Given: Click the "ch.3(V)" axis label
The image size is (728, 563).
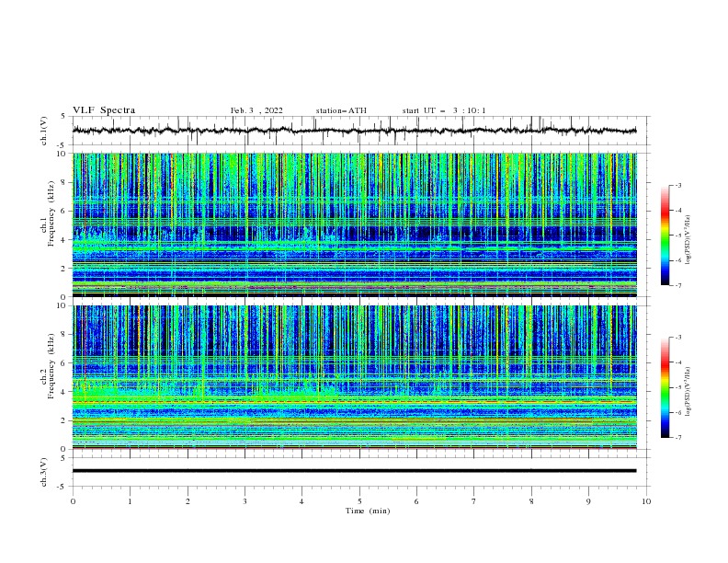Looking at the screenshot, I should coord(44,472).
